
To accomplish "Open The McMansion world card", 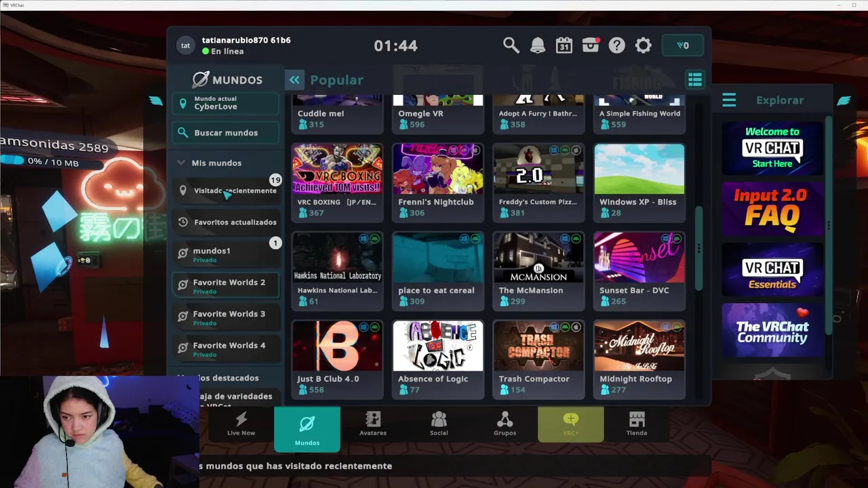I will [538, 271].
